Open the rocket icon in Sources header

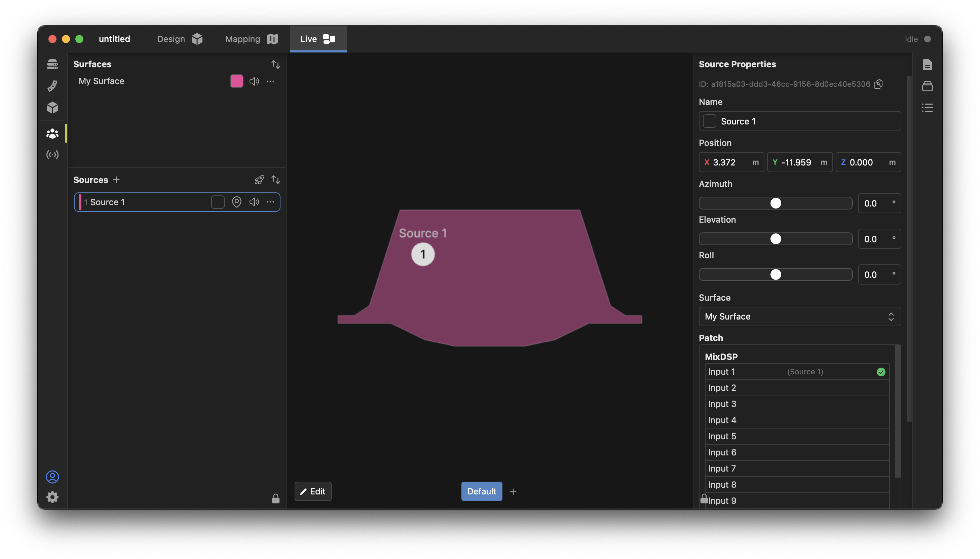point(260,180)
